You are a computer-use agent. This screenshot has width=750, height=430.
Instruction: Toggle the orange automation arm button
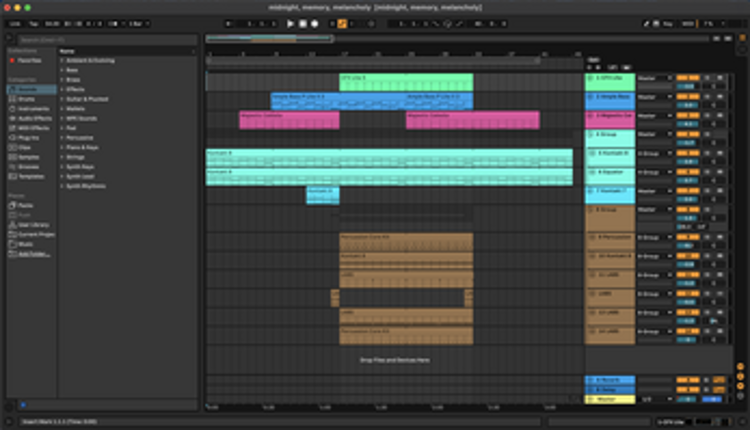point(342,22)
